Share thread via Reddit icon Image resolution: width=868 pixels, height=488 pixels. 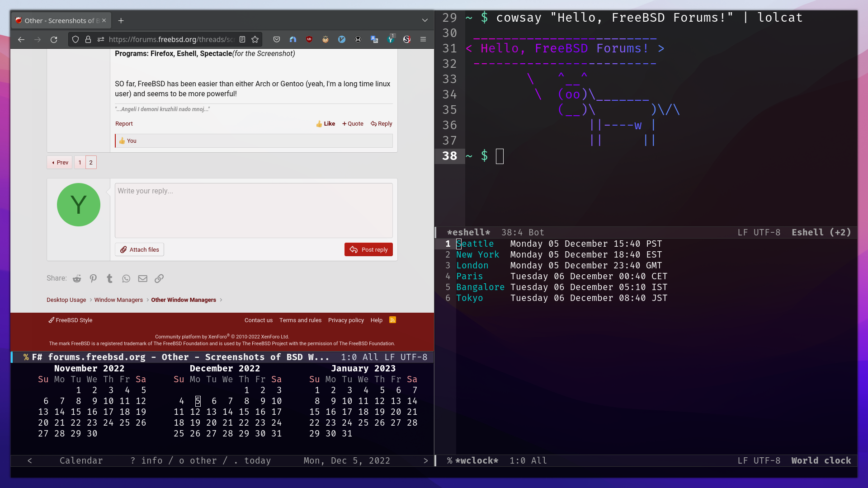77,278
